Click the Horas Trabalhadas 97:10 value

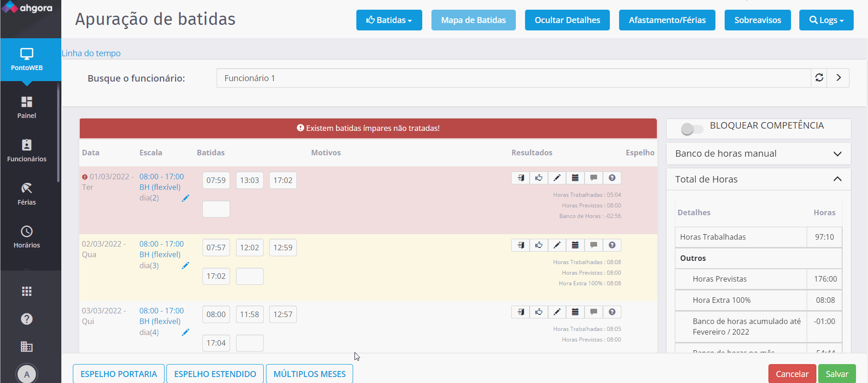[824, 237]
